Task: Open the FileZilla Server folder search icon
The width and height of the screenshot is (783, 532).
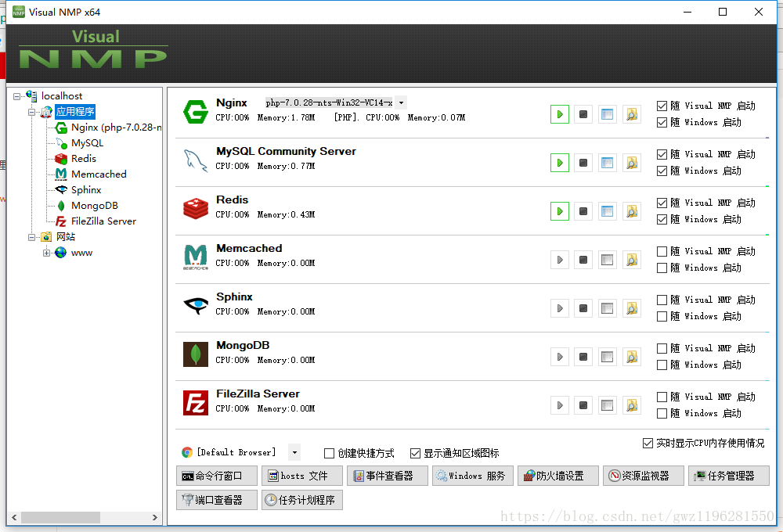Action: [632, 404]
